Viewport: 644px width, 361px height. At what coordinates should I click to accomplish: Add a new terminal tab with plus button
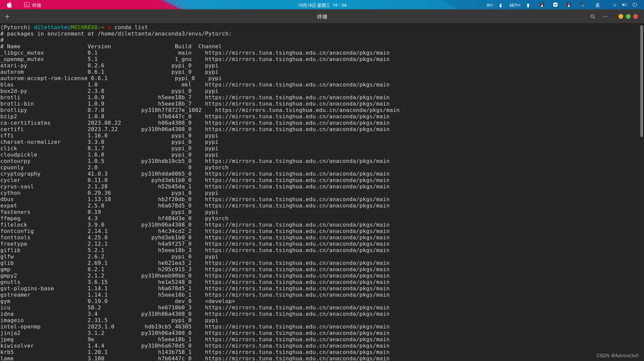pyautogui.click(x=7, y=16)
